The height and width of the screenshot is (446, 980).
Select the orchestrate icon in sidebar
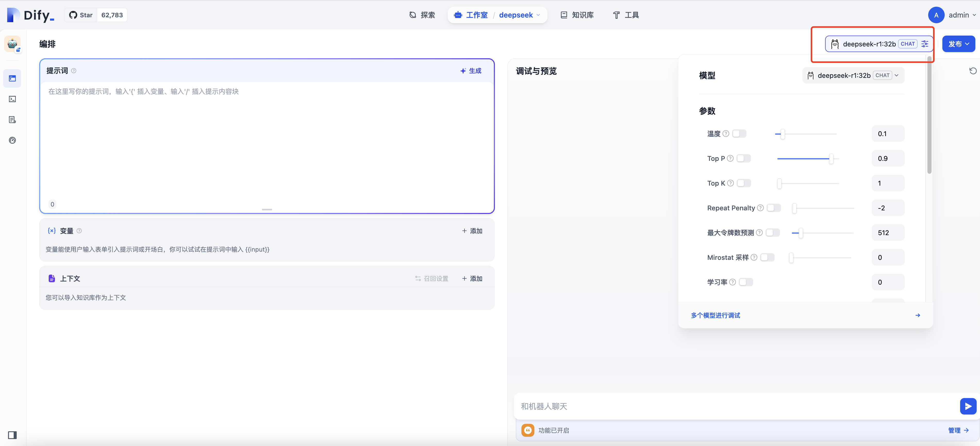click(x=12, y=78)
